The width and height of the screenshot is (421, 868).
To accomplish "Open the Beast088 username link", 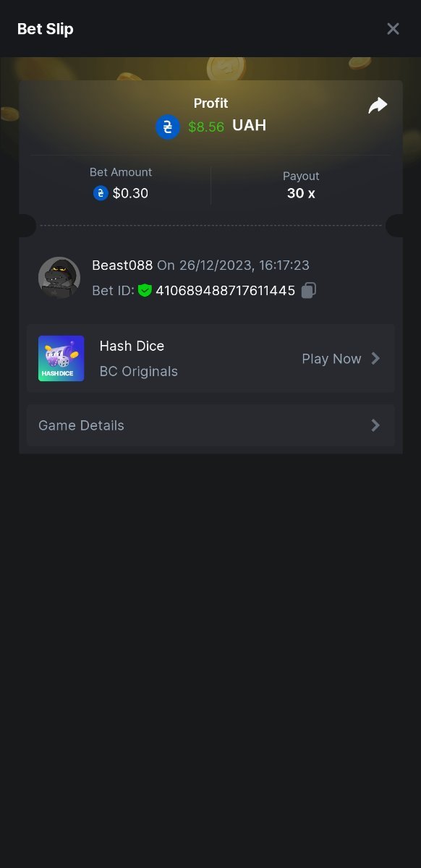I will point(122,265).
